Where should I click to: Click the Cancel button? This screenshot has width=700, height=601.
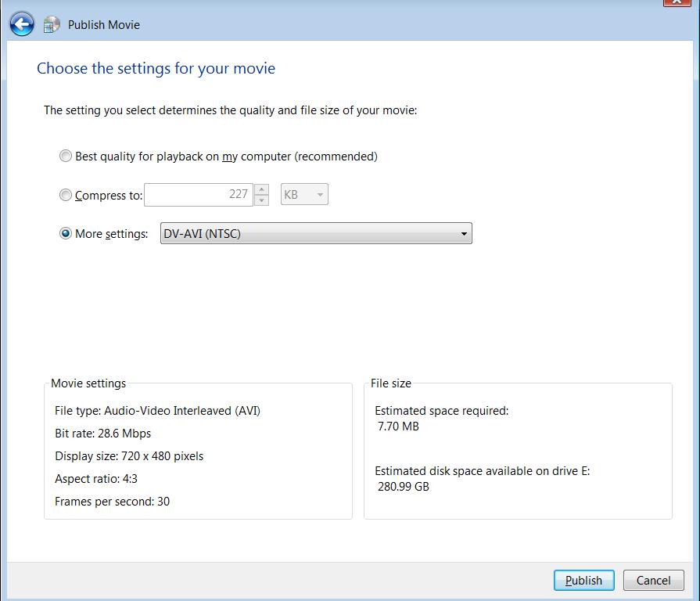coord(654,580)
